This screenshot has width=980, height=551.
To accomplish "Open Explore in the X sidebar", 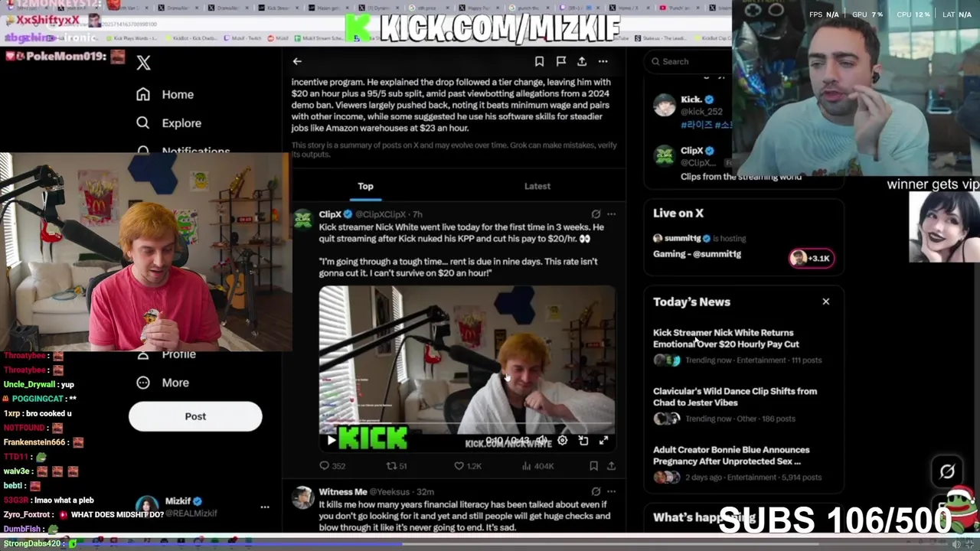I will point(168,122).
